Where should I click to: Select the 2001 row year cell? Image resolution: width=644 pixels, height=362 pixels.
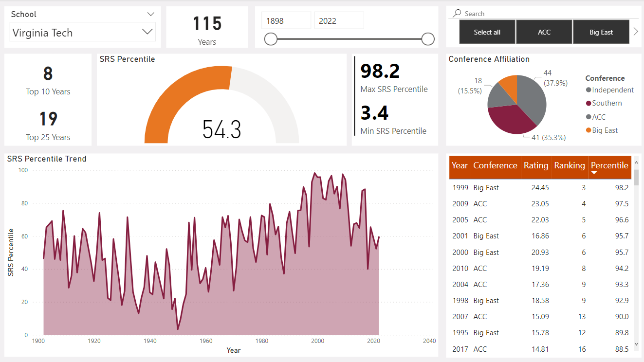tap(460, 236)
